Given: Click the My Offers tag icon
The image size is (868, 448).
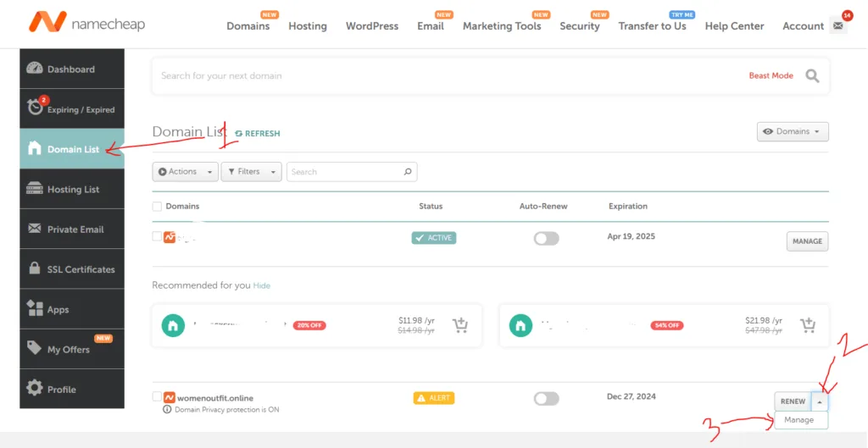Looking at the screenshot, I should 34,348.
